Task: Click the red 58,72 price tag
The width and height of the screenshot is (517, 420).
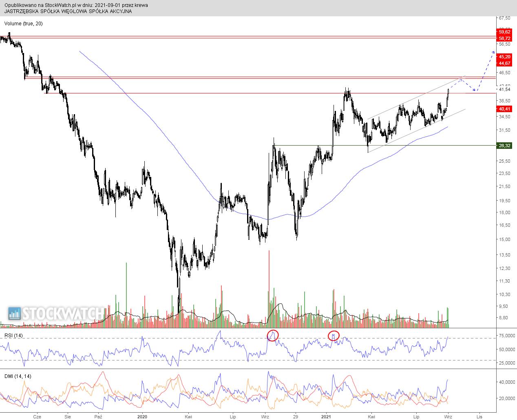Action: pyautogui.click(x=504, y=38)
